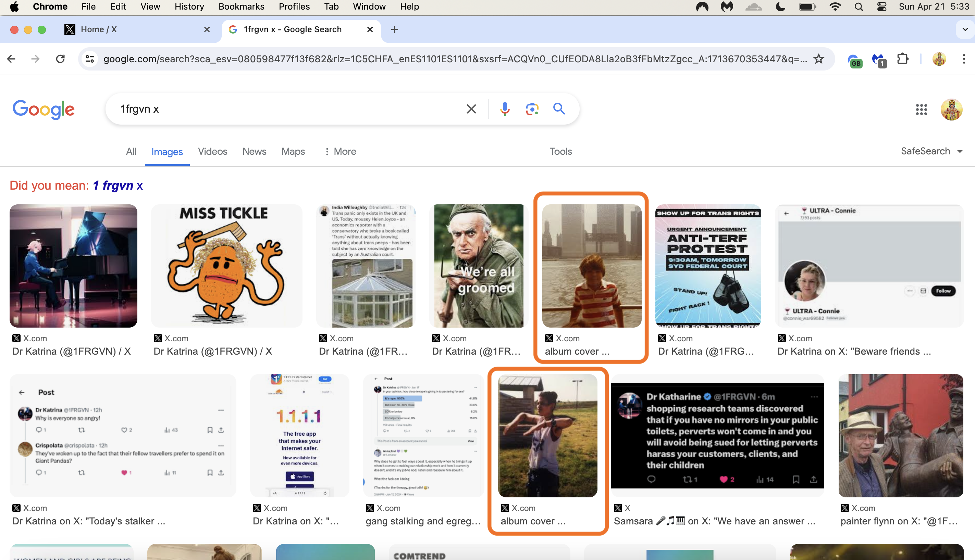Open macOS Control Center

[x=882, y=7]
